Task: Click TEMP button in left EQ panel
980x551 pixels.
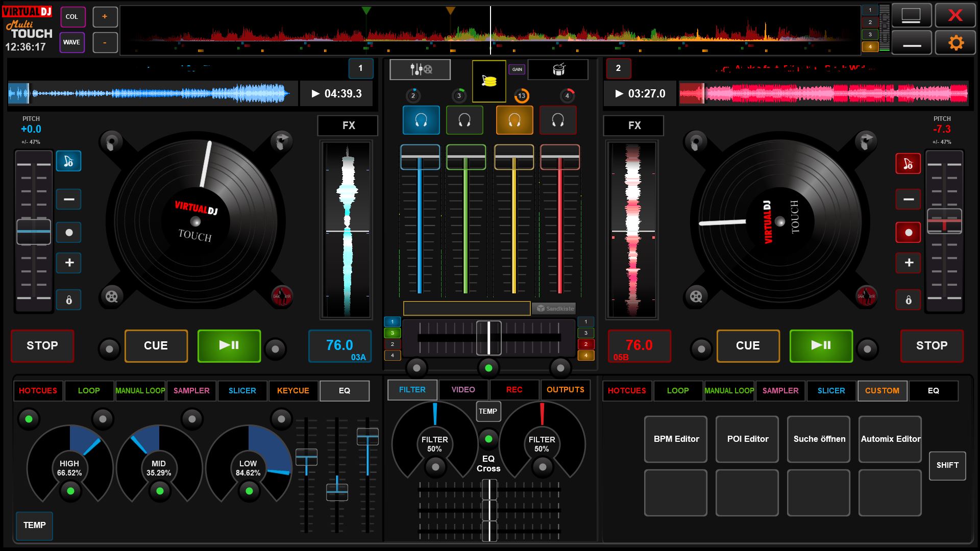Action: click(35, 525)
